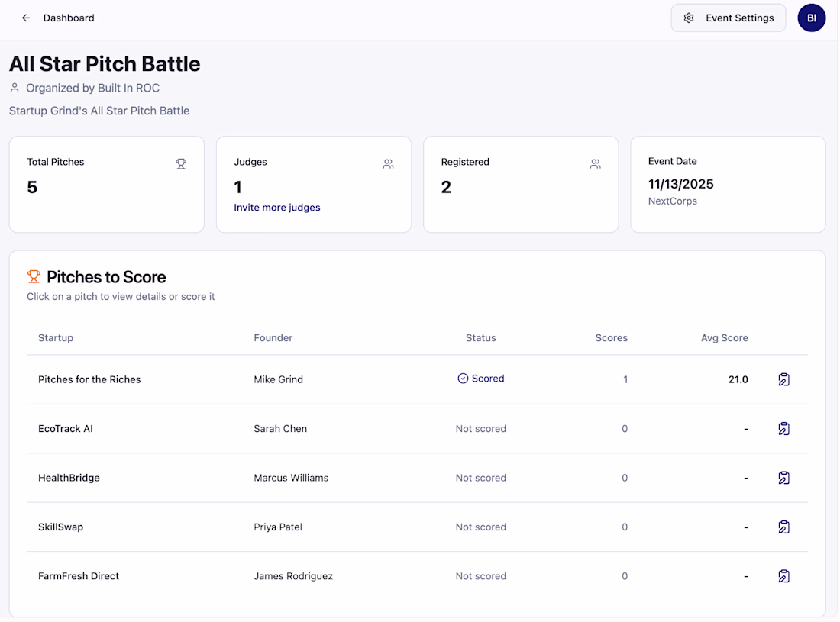Click the Status column header
Image resolution: width=840 pixels, height=622 pixels.
pyautogui.click(x=481, y=337)
